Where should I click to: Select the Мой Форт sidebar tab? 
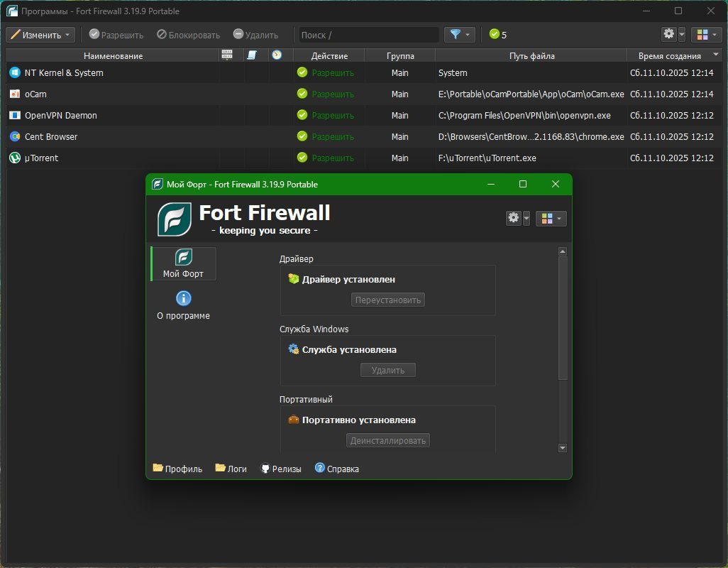(183, 263)
